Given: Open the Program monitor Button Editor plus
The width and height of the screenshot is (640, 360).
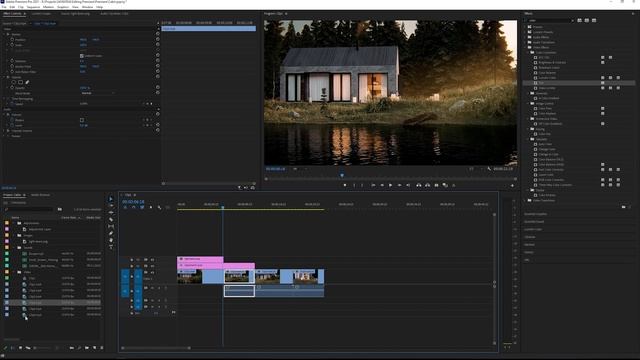Looking at the screenshot, I should coord(512,186).
